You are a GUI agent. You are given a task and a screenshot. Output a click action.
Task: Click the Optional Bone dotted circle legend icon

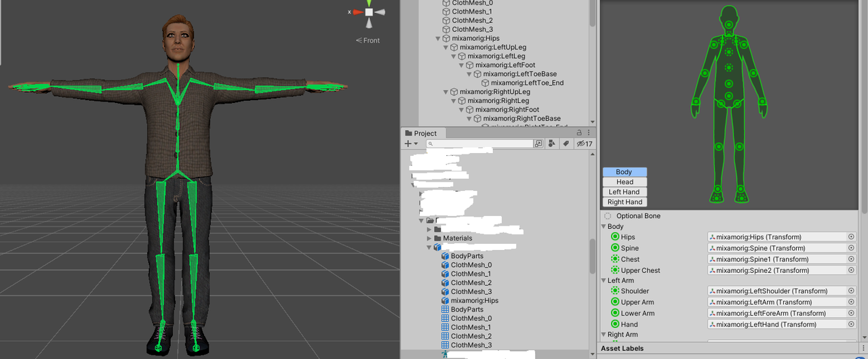pos(608,216)
